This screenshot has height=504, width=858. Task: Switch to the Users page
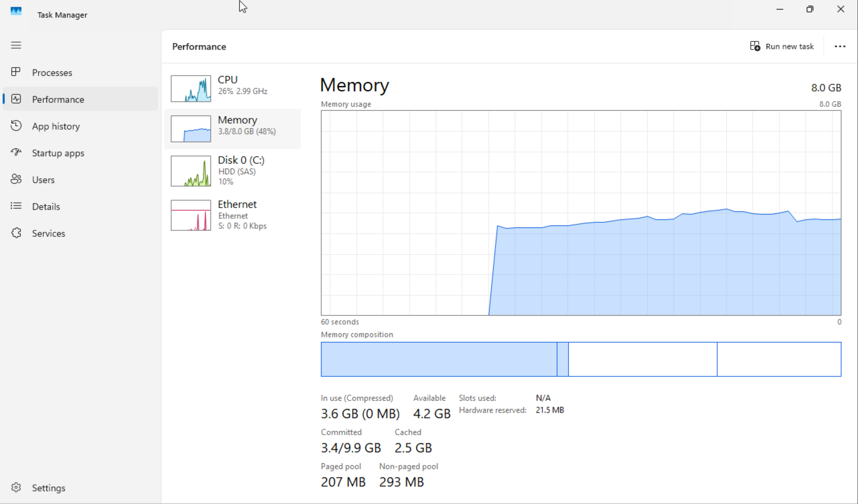80,180
